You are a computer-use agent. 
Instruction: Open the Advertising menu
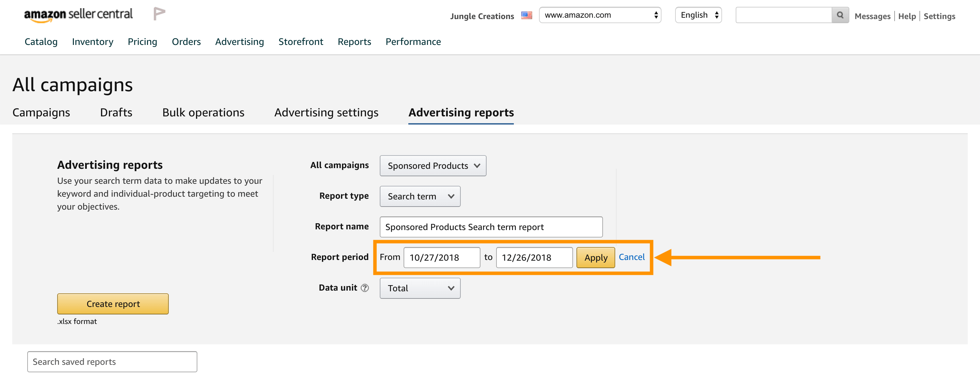[239, 42]
